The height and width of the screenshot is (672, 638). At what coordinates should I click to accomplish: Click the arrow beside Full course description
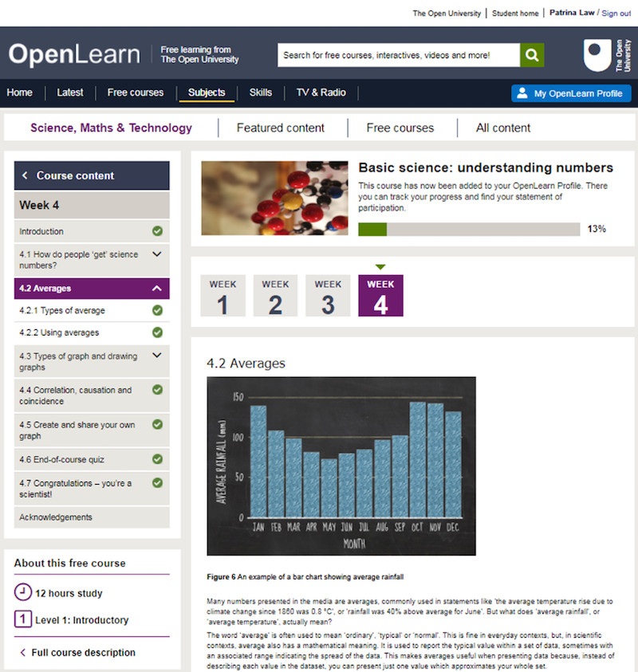22,653
